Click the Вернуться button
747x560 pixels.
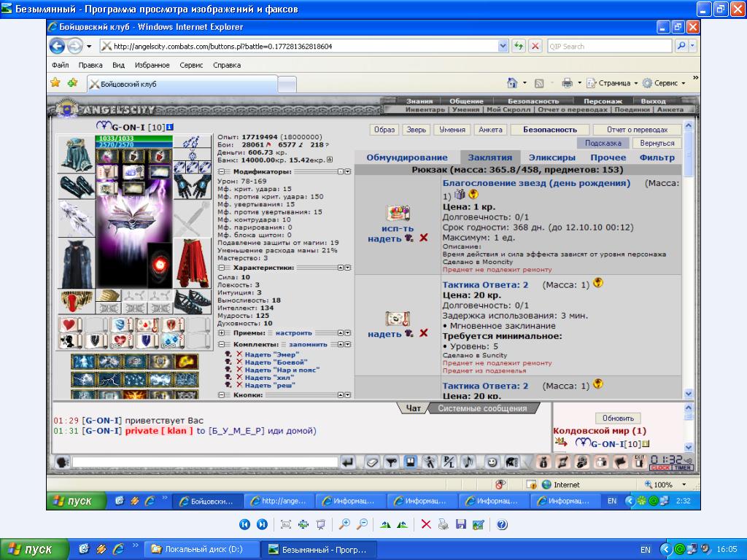pos(657,143)
